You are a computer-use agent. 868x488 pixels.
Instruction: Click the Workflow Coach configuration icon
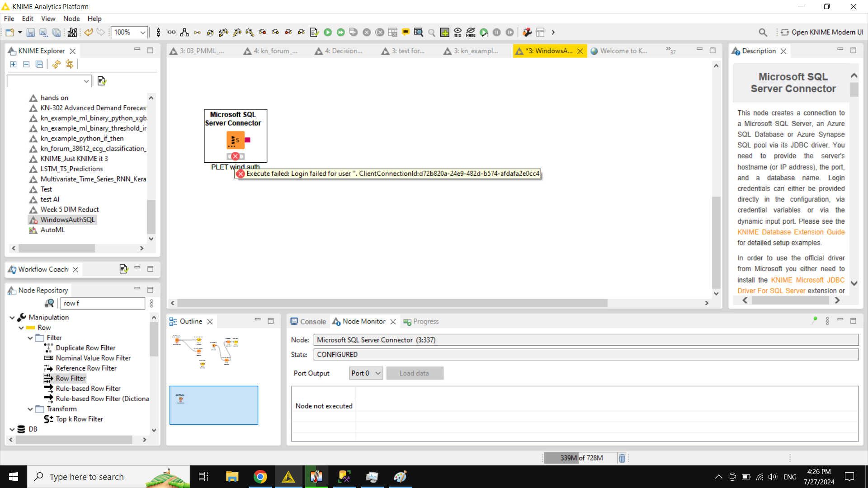tap(123, 269)
